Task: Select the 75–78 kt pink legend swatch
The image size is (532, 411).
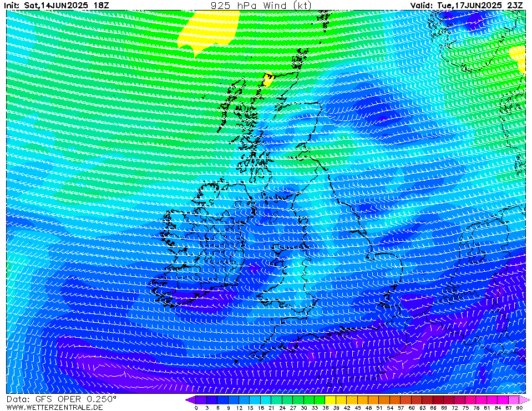Action: point(470,400)
